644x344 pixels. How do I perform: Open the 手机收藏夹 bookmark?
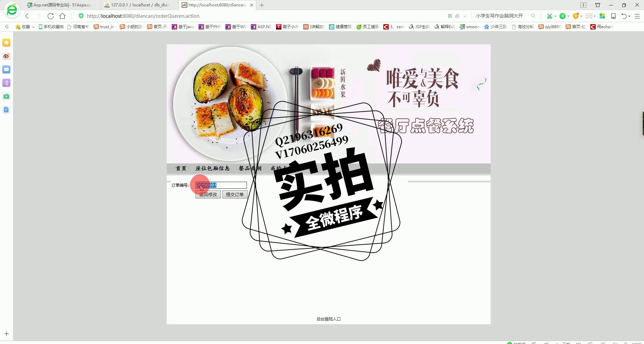coord(51,26)
